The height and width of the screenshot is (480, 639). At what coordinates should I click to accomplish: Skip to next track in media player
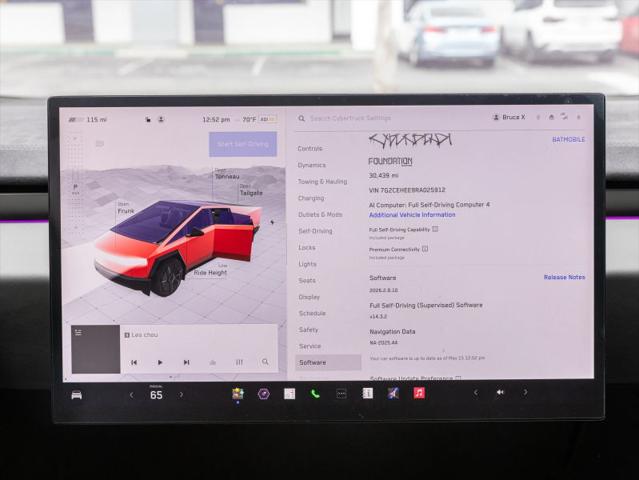tap(186, 362)
